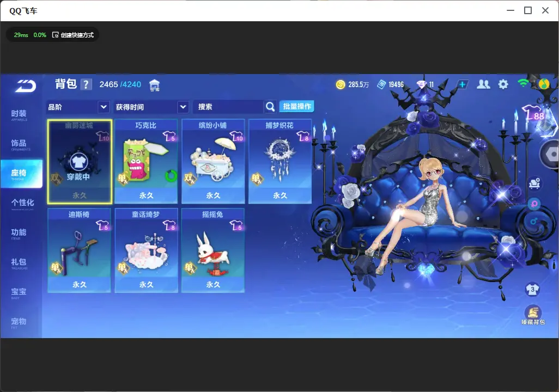Click the 批量操作 batch operation button
This screenshot has width=559, height=392.
(296, 106)
